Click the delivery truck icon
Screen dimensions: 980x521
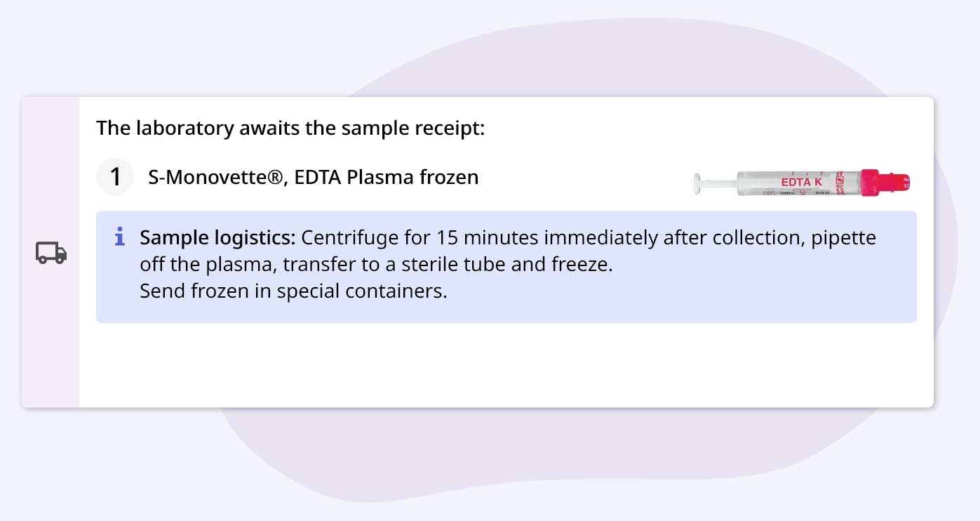[x=51, y=253]
